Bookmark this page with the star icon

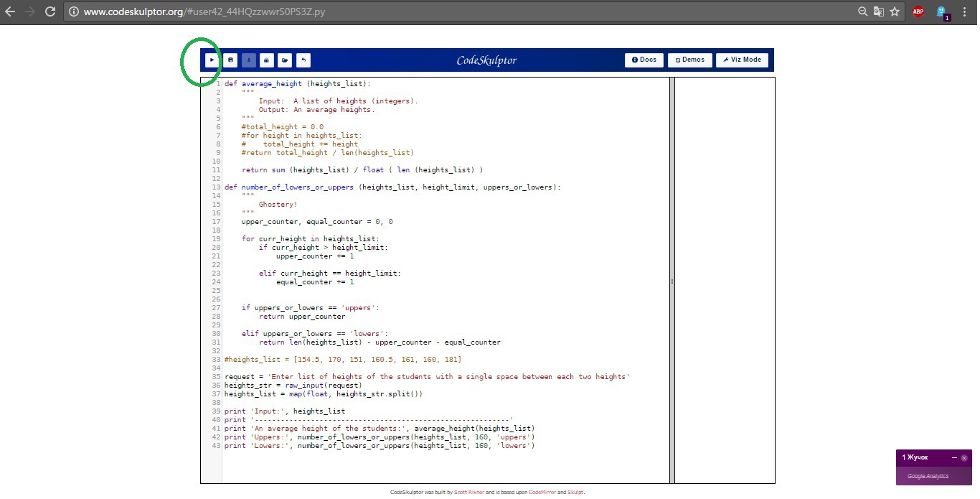click(895, 11)
